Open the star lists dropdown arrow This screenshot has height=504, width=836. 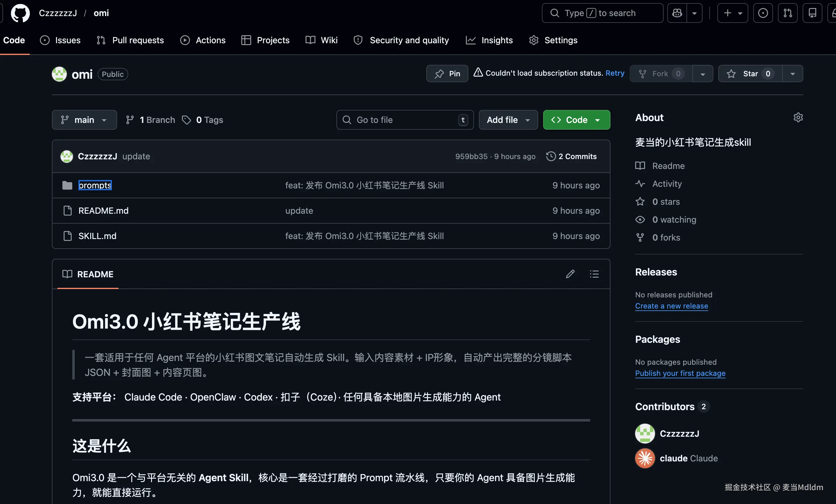(792, 73)
